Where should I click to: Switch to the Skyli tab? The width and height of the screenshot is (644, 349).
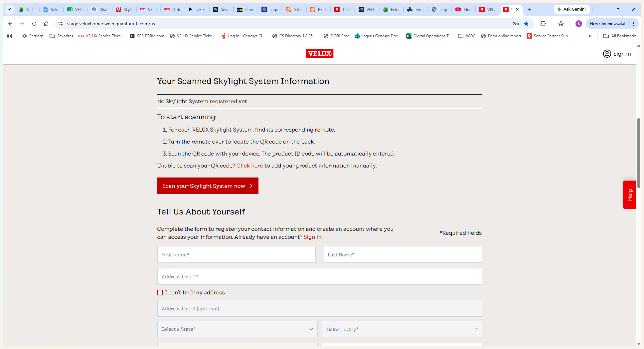click(x=124, y=9)
